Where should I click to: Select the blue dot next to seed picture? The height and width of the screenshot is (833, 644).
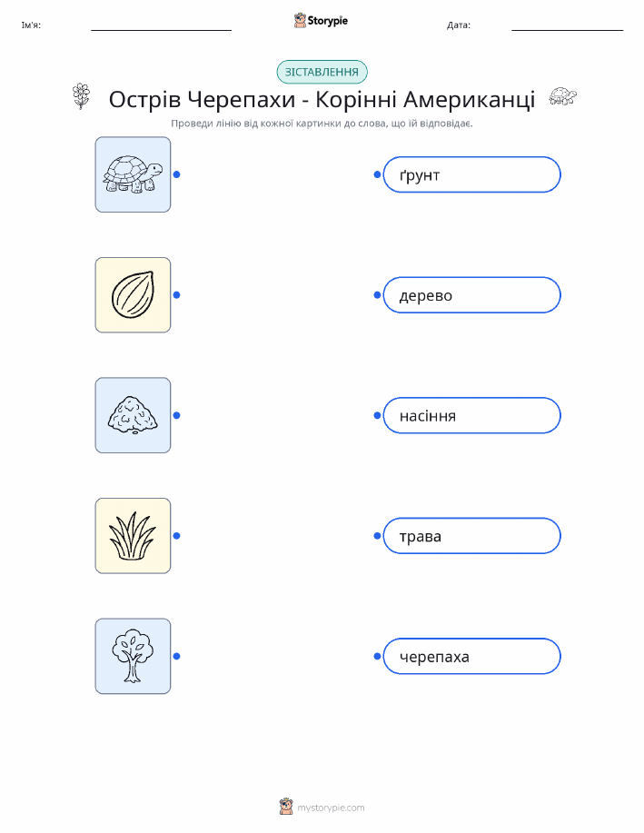(177, 295)
